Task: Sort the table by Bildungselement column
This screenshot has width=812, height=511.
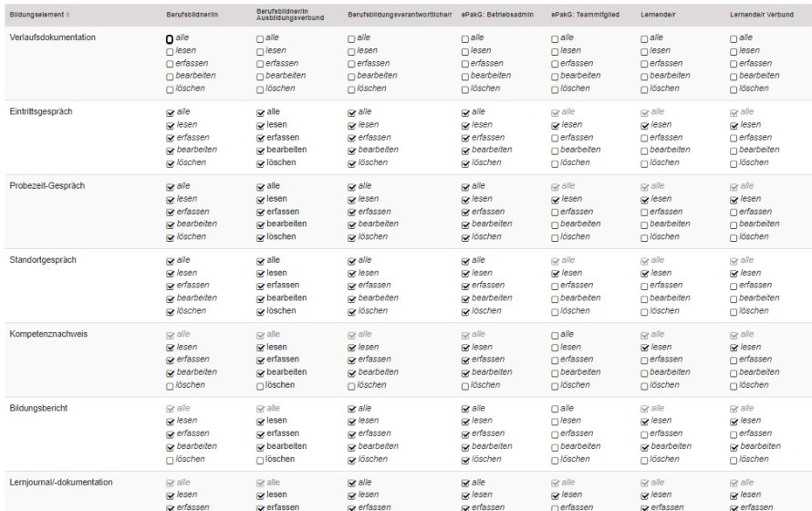Action: [39, 16]
